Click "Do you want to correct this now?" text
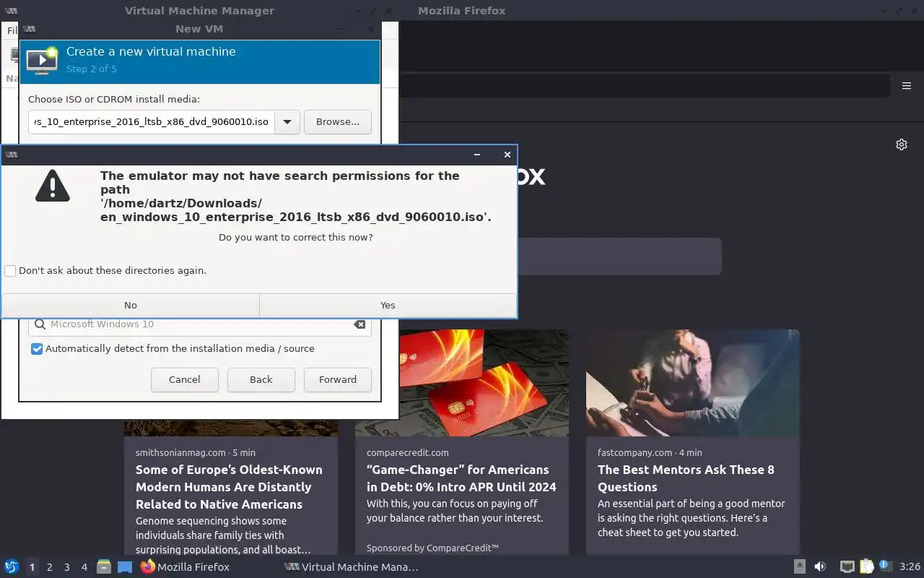Screen dimensions: 924x578 tap(296, 238)
